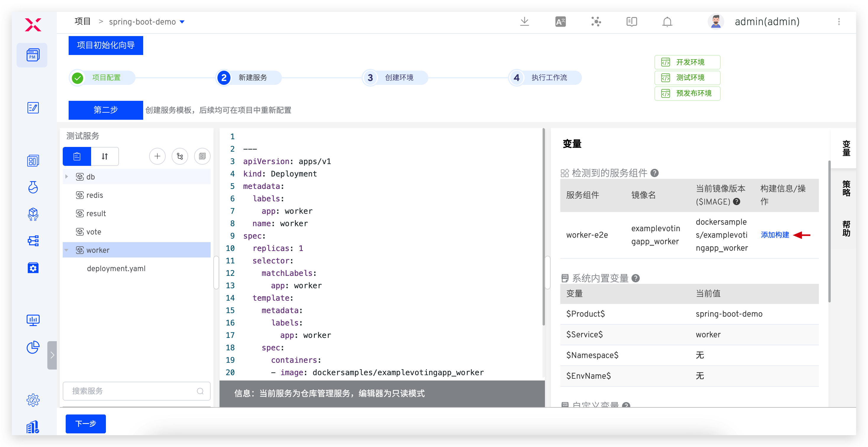Open the test flask sidebar icon
This screenshot has height=447, width=868.
tap(33, 187)
